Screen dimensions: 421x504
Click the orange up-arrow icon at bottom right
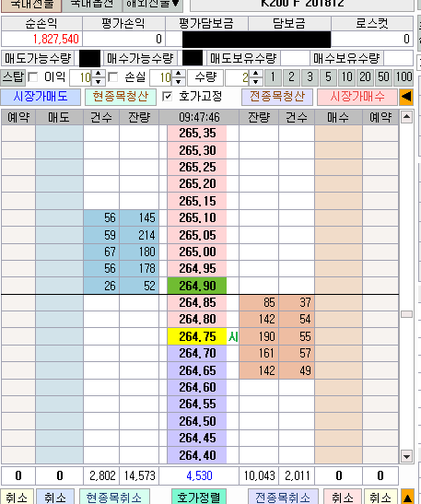tap(407, 498)
